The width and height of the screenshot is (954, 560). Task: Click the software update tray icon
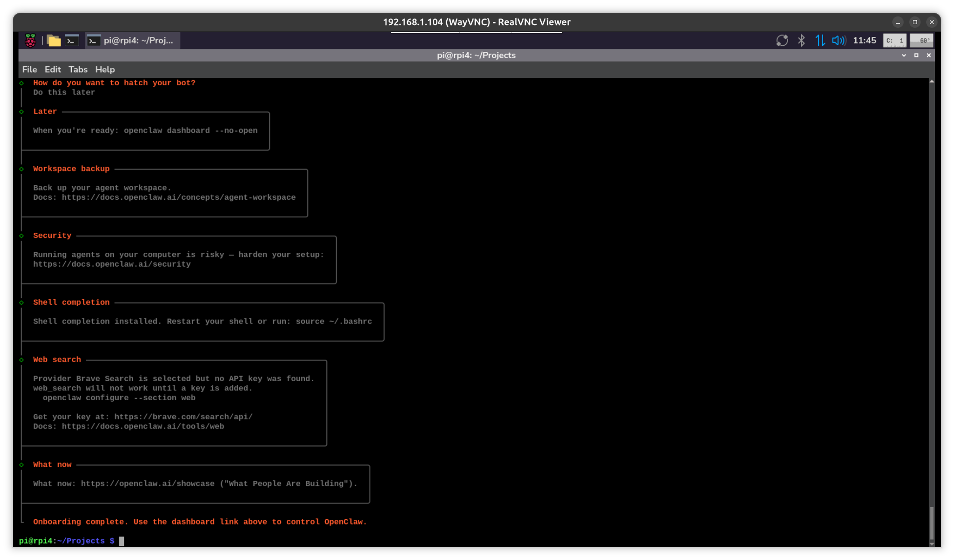pos(782,41)
